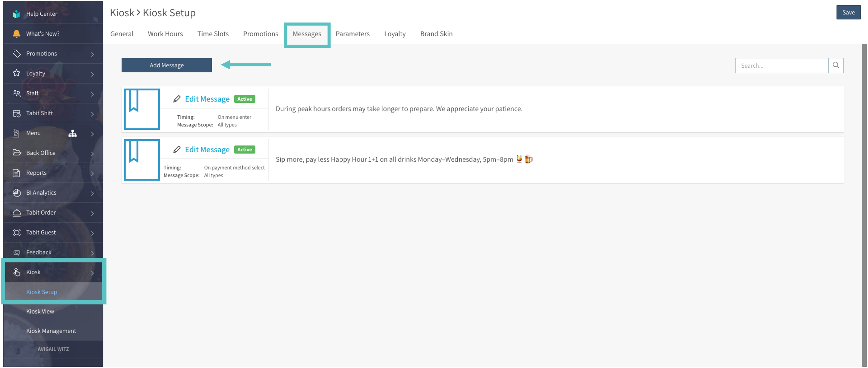Expand the Promotions sidebar chevron
The image size is (868, 368).
[x=92, y=54]
